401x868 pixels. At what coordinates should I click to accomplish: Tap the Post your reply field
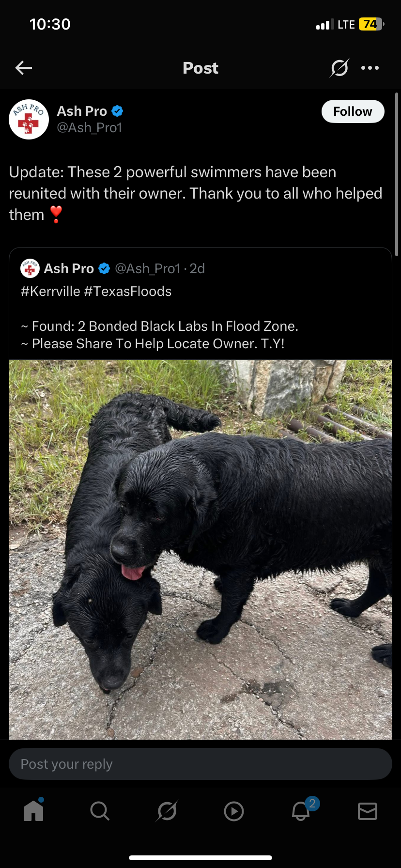pos(200,764)
